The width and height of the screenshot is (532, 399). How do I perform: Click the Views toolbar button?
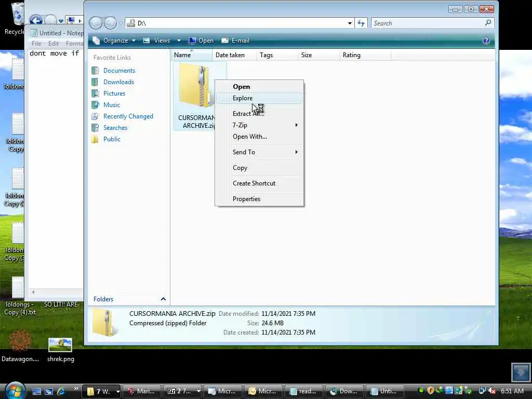(157, 41)
